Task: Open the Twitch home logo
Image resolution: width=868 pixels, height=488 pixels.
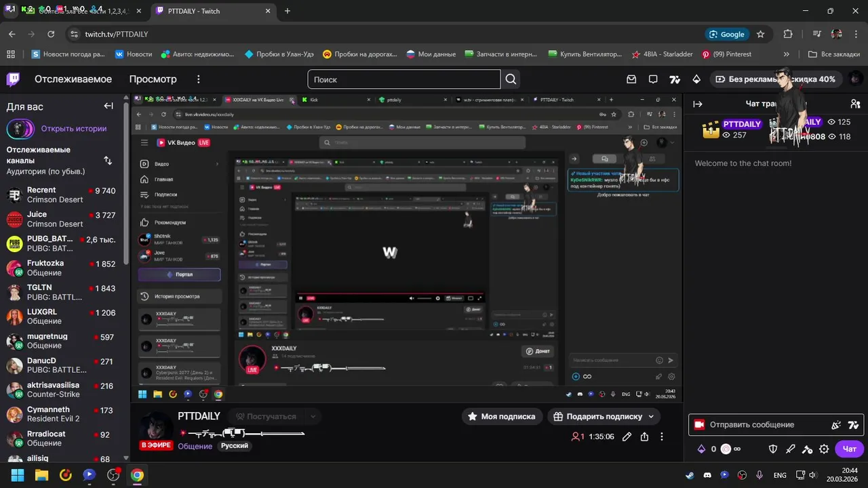Action: [13, 79]
